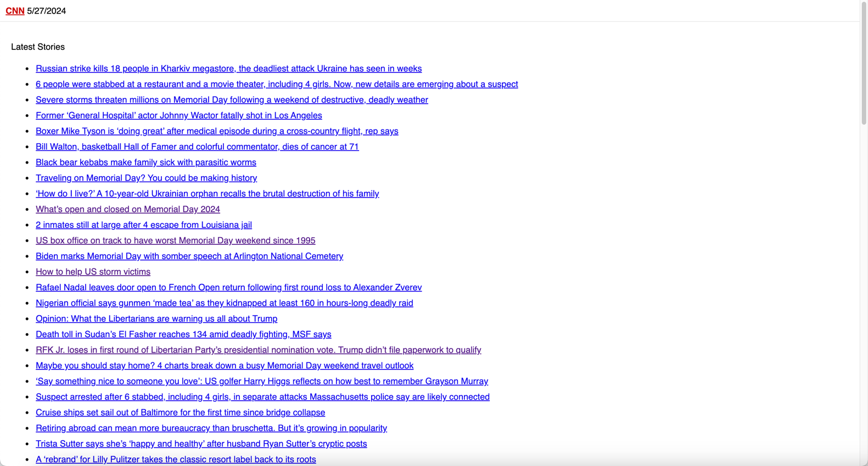Open the 6 people stabbed at restaurant story
The image size is (868, 466).
pyautogui.click(x=277, y=84)
